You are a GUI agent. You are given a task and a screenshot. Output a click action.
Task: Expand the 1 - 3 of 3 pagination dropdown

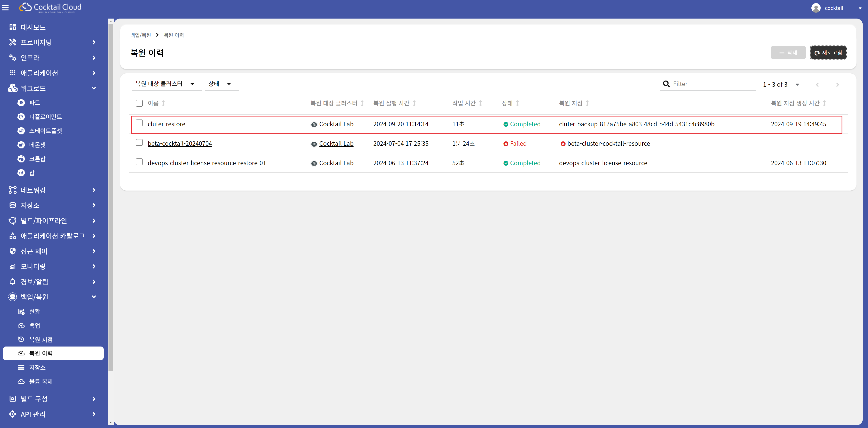tap(797, 84)
